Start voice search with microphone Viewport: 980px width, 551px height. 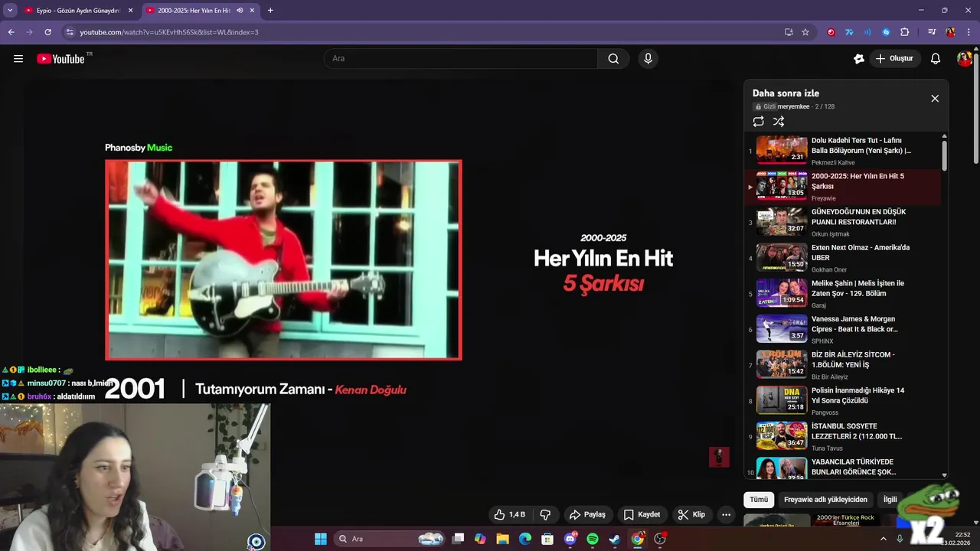(648, 59)
